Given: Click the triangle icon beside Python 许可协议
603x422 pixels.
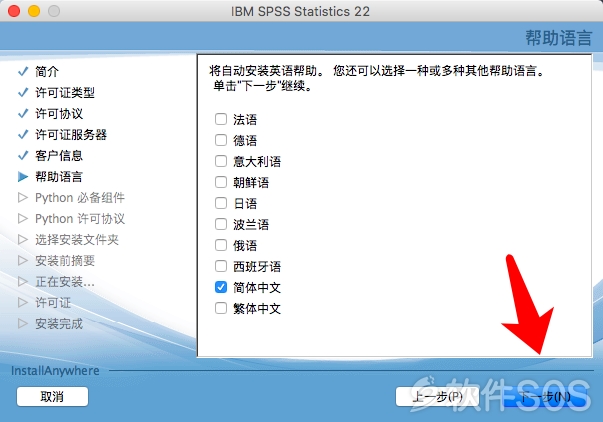Looking at the screenshot, I should point(23,219).
